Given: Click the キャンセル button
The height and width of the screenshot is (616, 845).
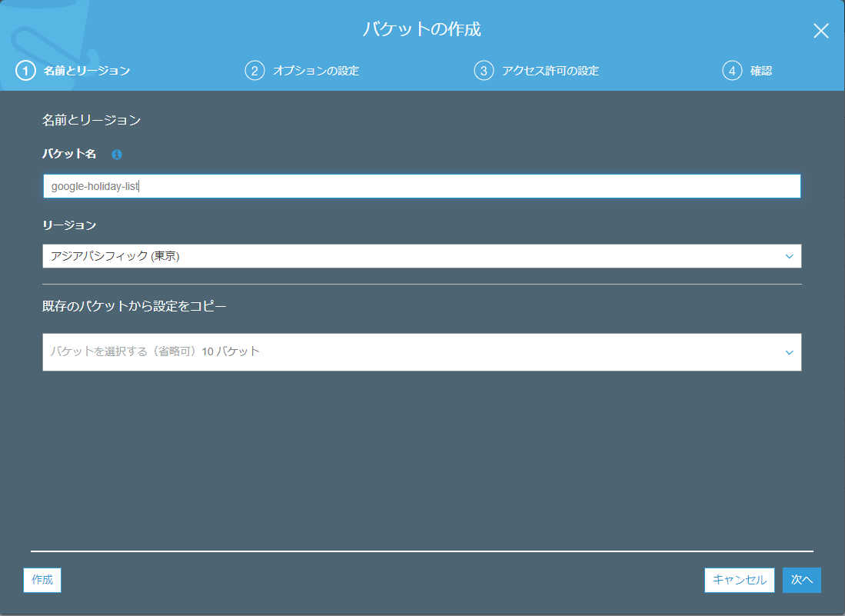Looking at the screenshot, I should 739,581.
